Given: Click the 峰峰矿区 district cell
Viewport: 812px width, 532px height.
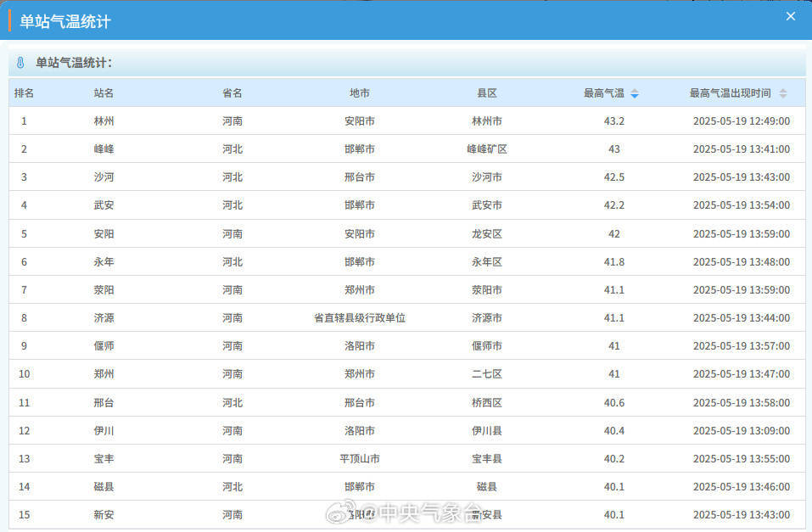Looking at the screenshot, I should pos(487,149).
